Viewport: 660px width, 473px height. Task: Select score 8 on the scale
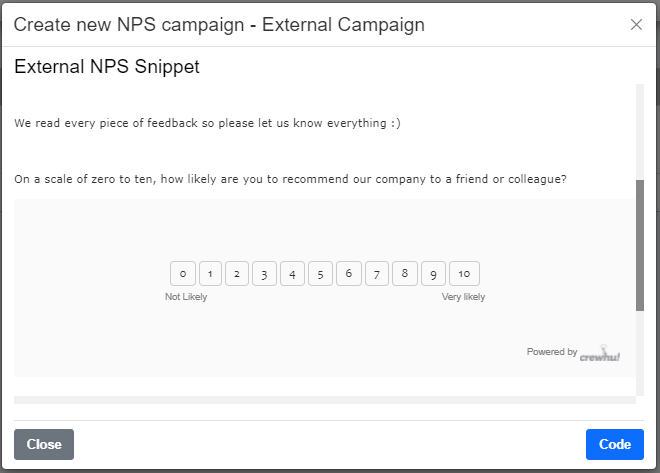click(405, 274)
